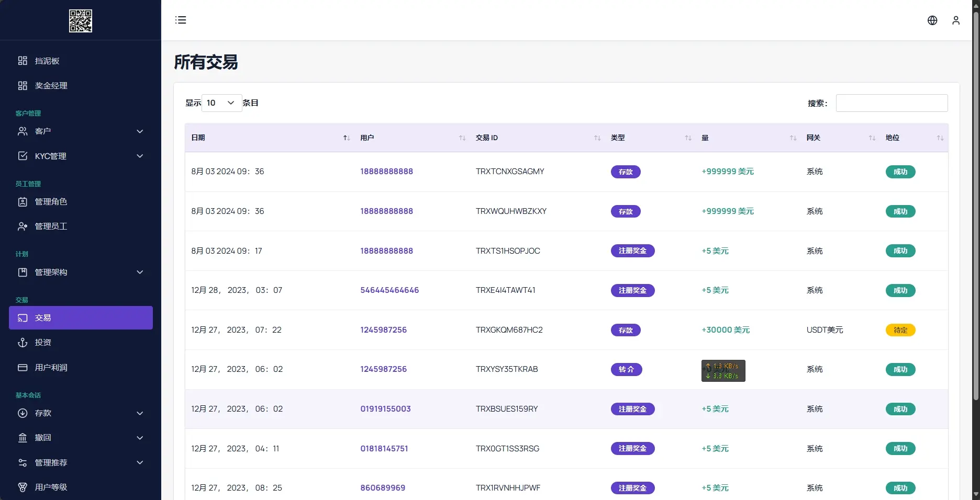
Task: Sort the 量 amount column
Action: [x=793, y=138]
